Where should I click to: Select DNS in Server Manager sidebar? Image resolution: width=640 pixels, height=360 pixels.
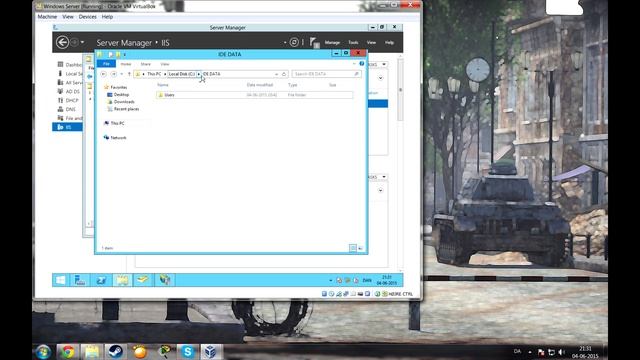[67, 109]
